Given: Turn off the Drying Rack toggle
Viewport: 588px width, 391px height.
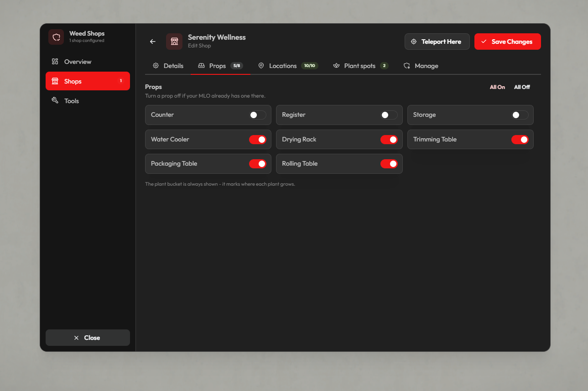Looking at the screenshot, I should (389, 140).
